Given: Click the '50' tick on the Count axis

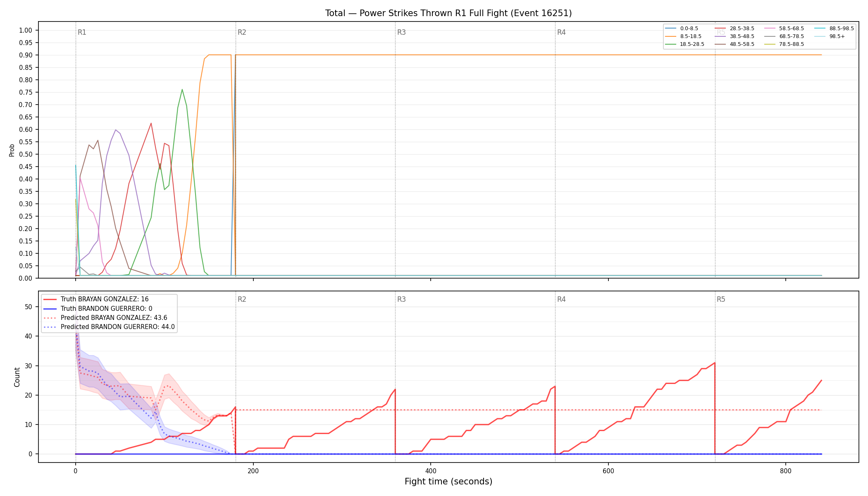Looking at the screenshot, I should point(29,307).
